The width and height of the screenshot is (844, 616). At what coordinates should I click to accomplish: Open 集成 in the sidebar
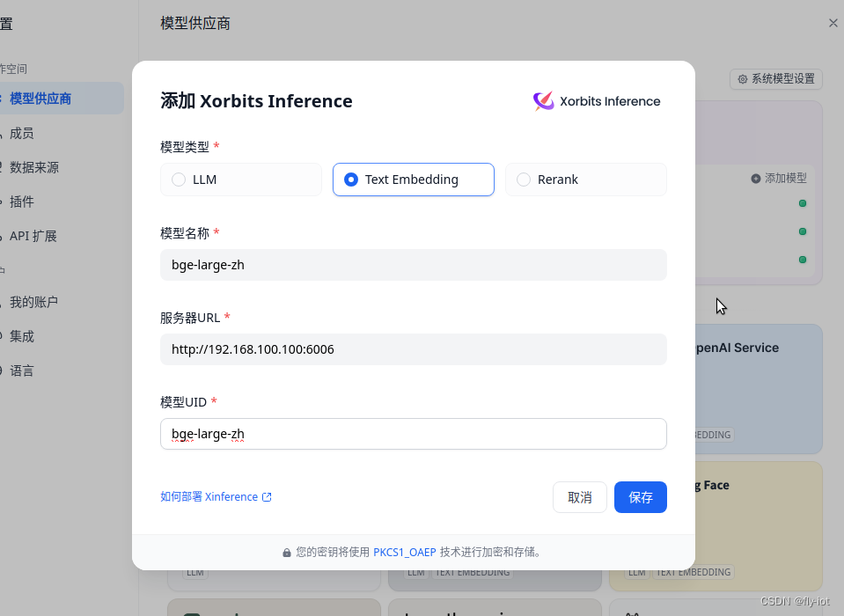[21, 337]
